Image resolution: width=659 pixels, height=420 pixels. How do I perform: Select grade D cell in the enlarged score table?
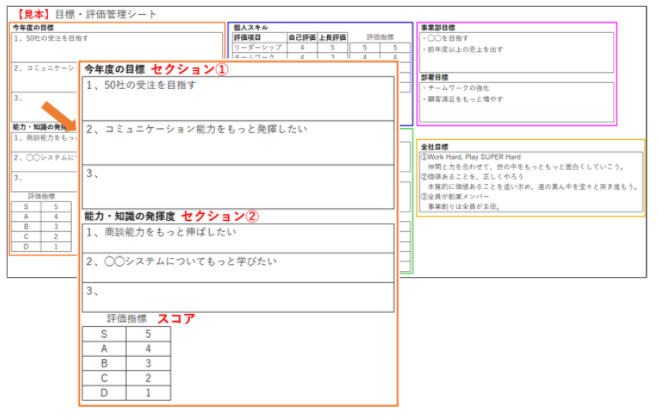pos(103,395)
